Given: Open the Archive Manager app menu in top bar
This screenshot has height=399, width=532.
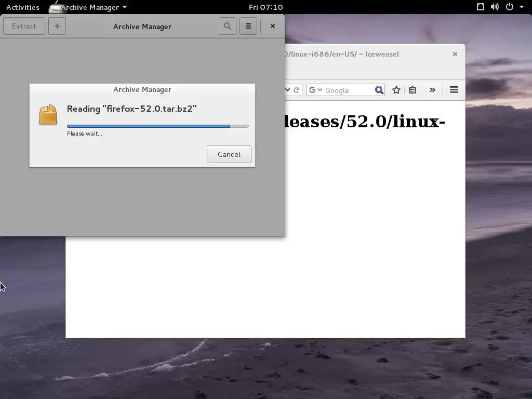Looking at the screenshot, I should tap(89, 7).
